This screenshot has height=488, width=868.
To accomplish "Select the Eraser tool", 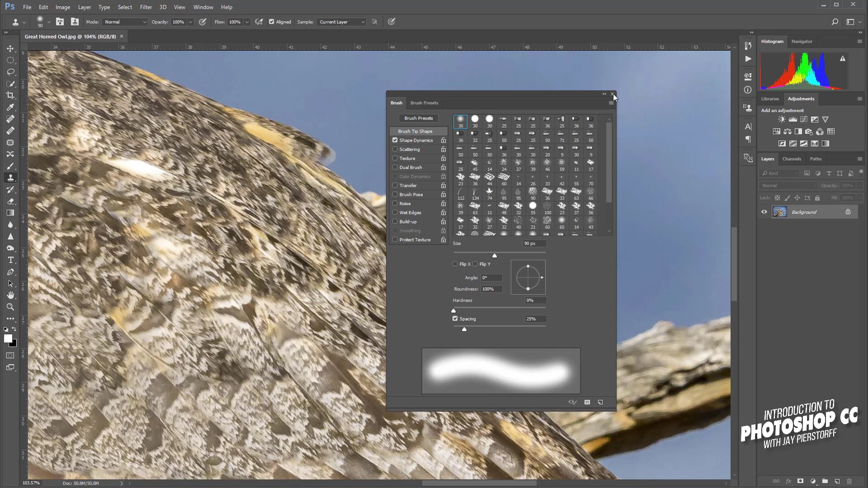I will [x=10, y=202].
